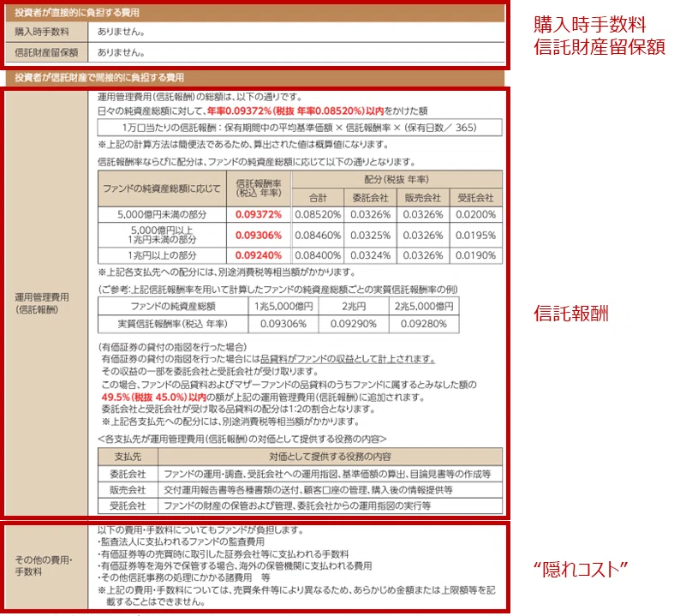This screenshot has height=616, width=698.
Task: Click underlined text '品貸料がファンドの収益として計上されます。'
Action: [348, 359]
